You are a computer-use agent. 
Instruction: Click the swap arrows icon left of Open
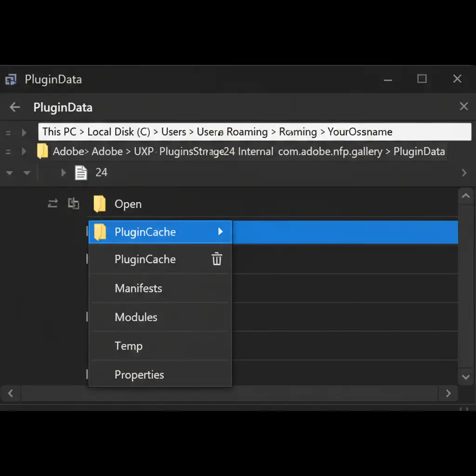click(x=53, y=203)
